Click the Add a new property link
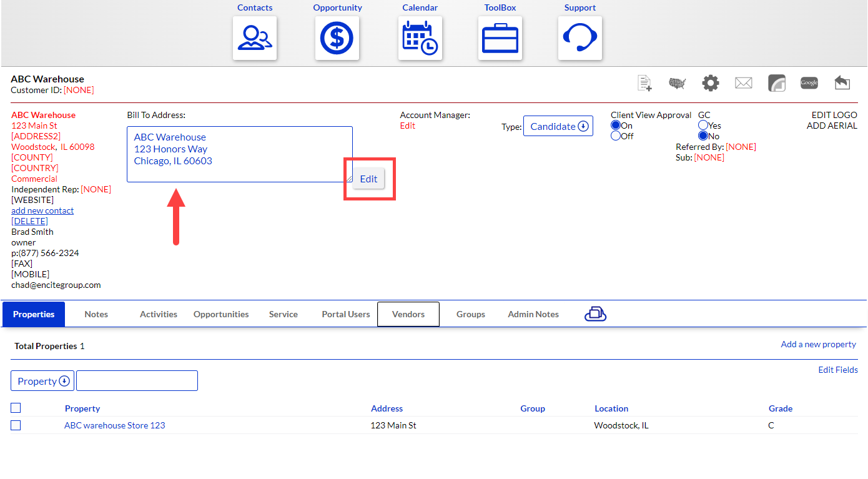Screen dimensions: 868x479 pos(818,344)
